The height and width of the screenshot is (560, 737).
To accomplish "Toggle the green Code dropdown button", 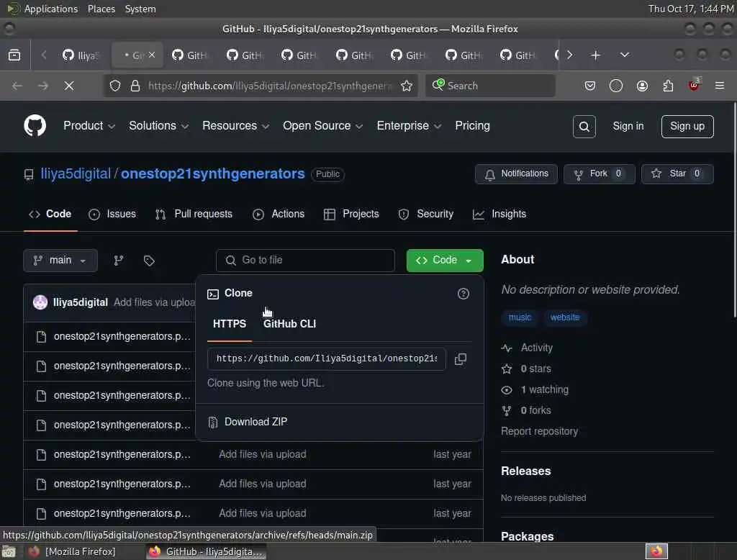I will [x=445, y=261].
